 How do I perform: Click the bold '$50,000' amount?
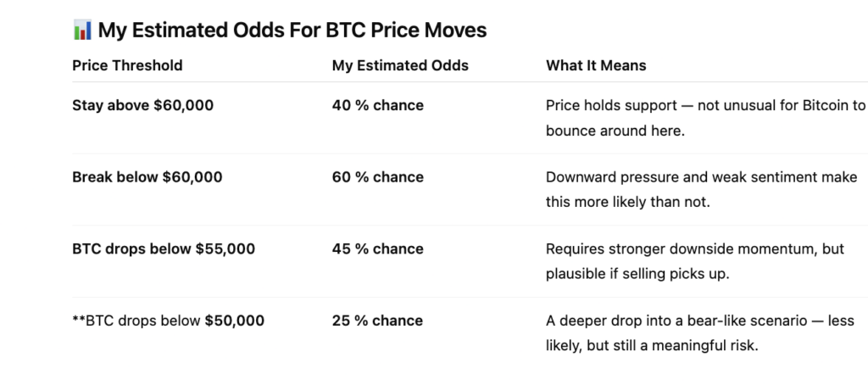(234, 321)
